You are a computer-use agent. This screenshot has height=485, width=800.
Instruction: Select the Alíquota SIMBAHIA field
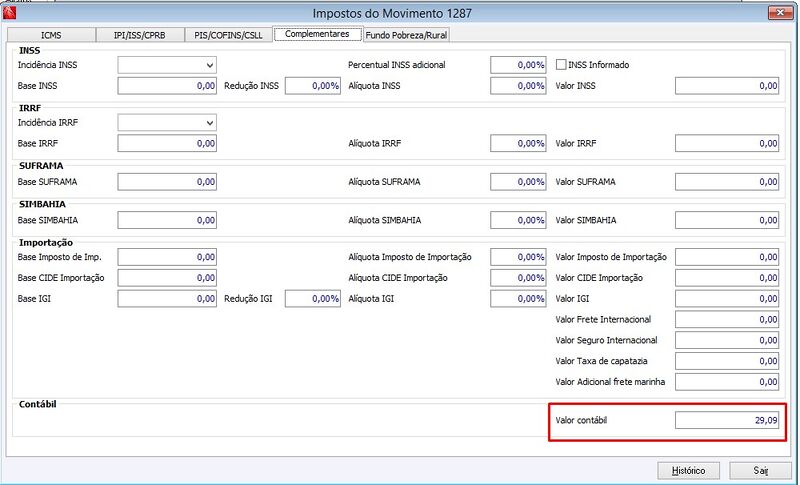point(518,220)
